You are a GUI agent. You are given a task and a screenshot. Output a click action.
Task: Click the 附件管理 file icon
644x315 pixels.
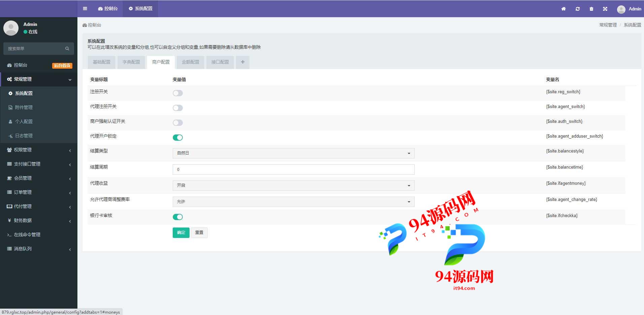(x=10, y=107)
